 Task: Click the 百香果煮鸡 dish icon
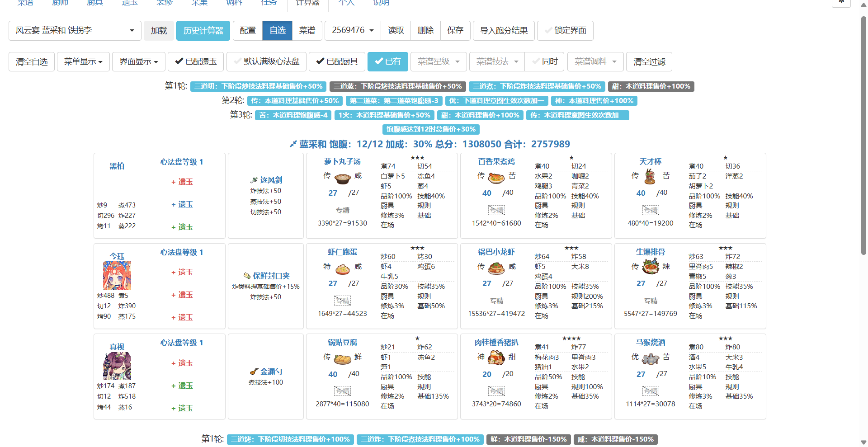click(496, 178)
